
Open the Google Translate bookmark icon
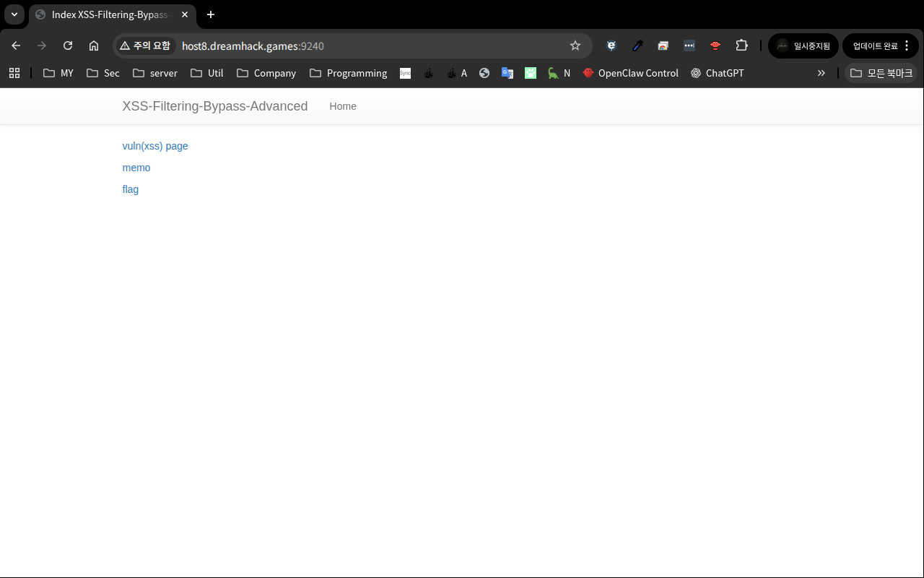[507, 73]
